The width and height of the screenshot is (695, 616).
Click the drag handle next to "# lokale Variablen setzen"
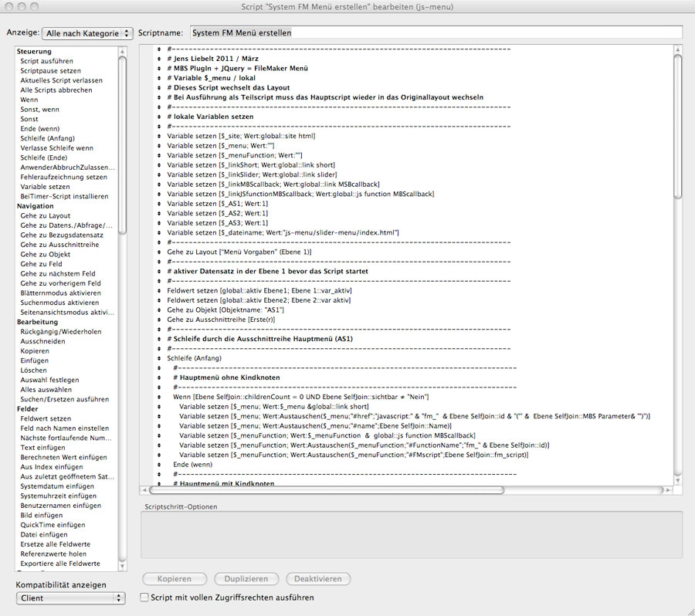pos(160,117)
